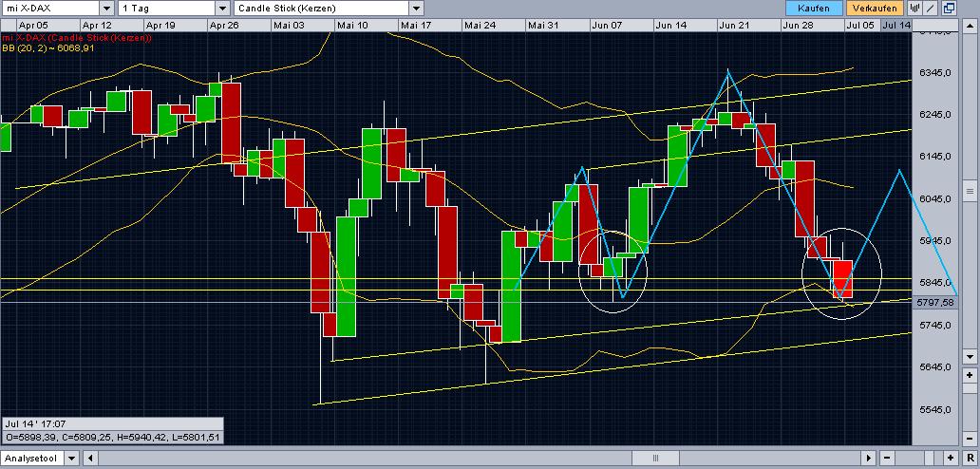Open the 1 Tag timeframe dropdown
Viewport: 980px width, 469px height.
[222, 9]
